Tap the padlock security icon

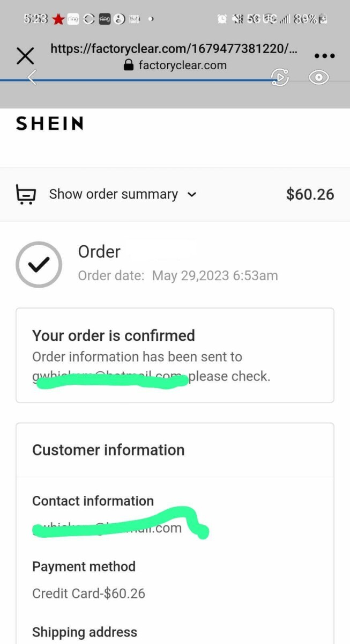click(128, 65)
